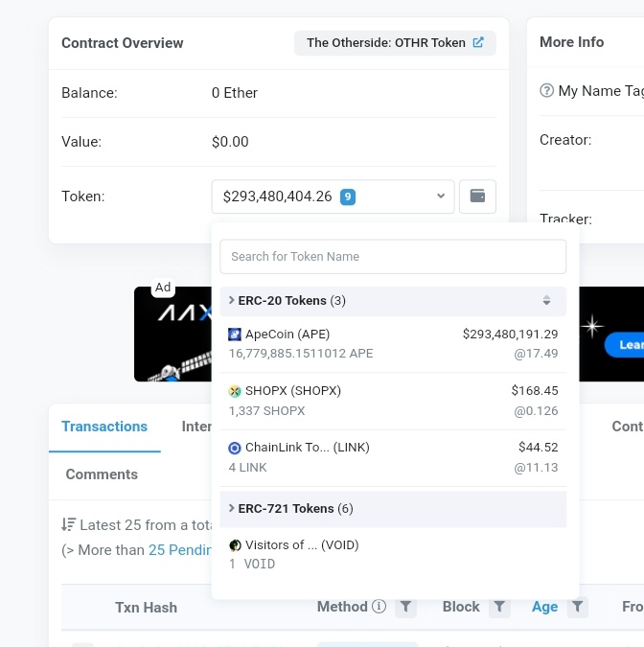
Task: Click the question mark icon beside My Name Tag
Action: coord(546,90)
